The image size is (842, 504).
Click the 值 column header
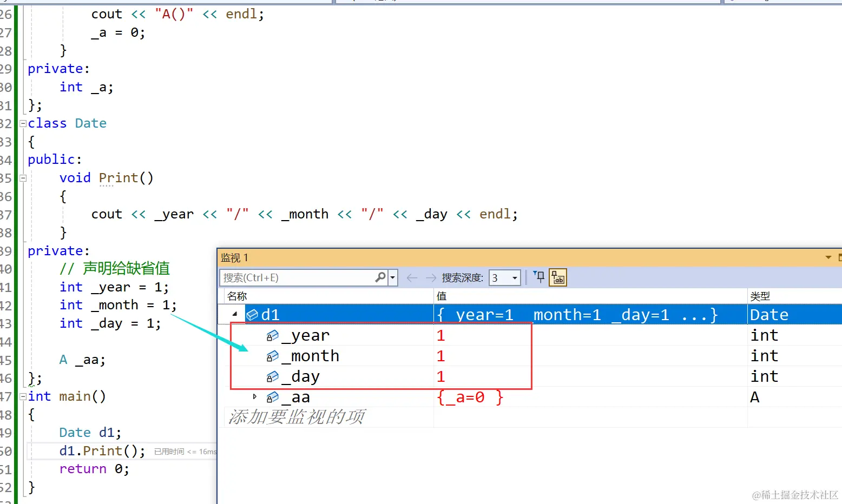coord(442,296)
